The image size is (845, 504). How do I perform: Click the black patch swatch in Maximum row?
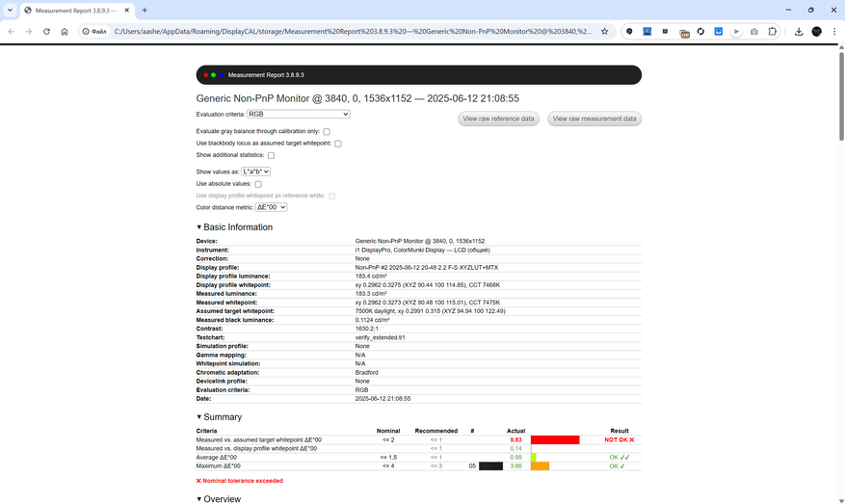click(490, 465)
